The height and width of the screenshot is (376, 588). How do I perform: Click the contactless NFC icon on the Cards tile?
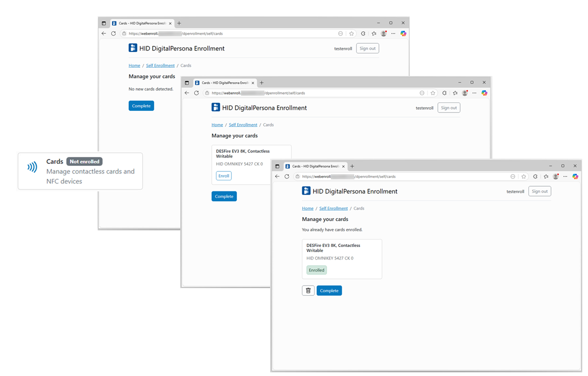click(32, 167)
